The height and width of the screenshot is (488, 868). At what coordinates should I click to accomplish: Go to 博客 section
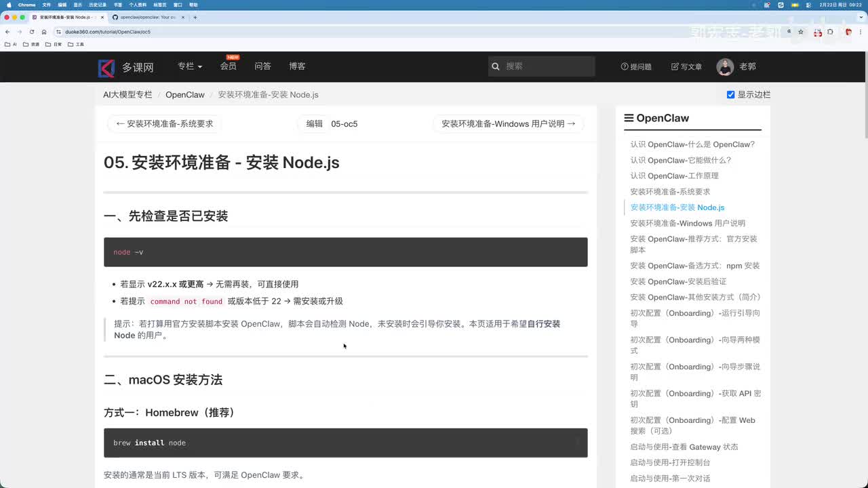297,66
